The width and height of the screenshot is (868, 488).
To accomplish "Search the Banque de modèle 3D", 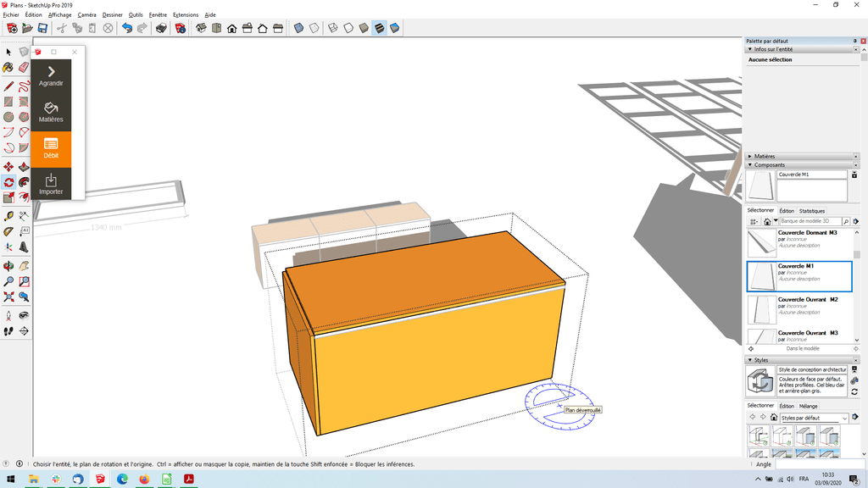I will [846, 221].
